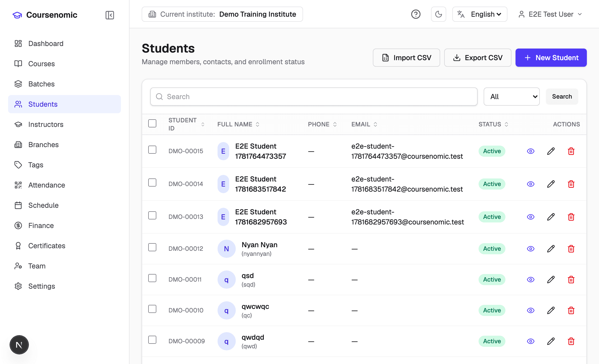Toggle dark mode moon icon
The width and height of the screenshot is (599, 364).
pyautogui.click(x=438, y=14)
